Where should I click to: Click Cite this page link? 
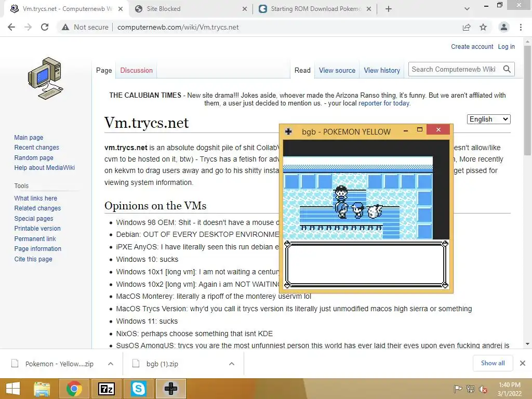(x=33, y=259)
